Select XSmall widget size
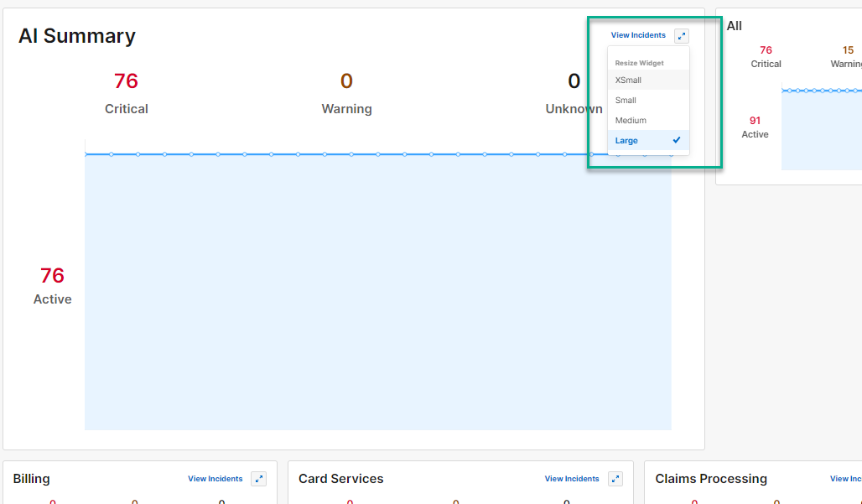 627,80
